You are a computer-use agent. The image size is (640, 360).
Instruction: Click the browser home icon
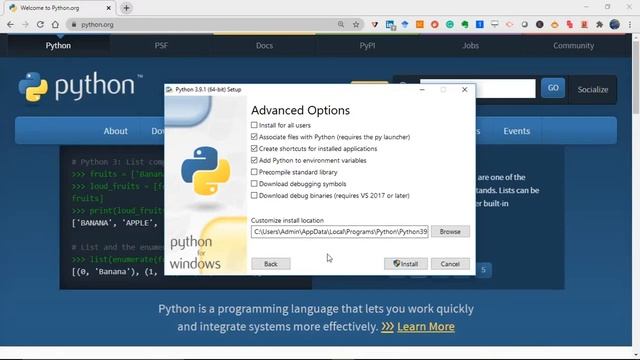[x=55, y=24]
